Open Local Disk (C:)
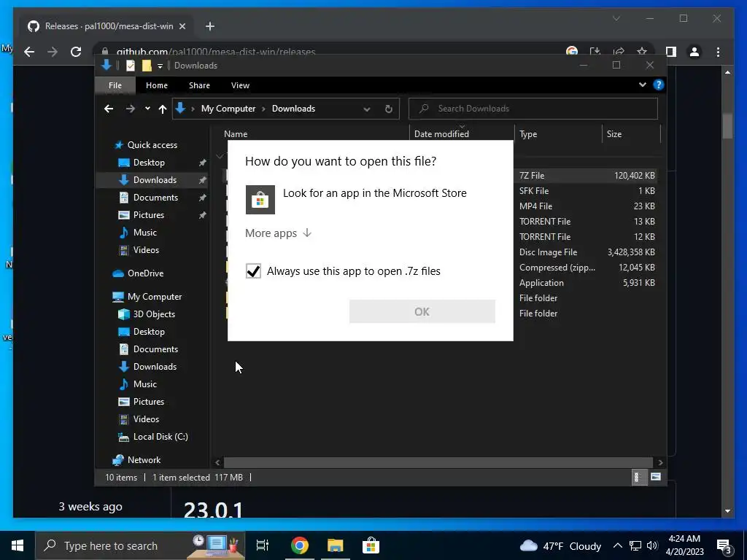 [160, 437]
